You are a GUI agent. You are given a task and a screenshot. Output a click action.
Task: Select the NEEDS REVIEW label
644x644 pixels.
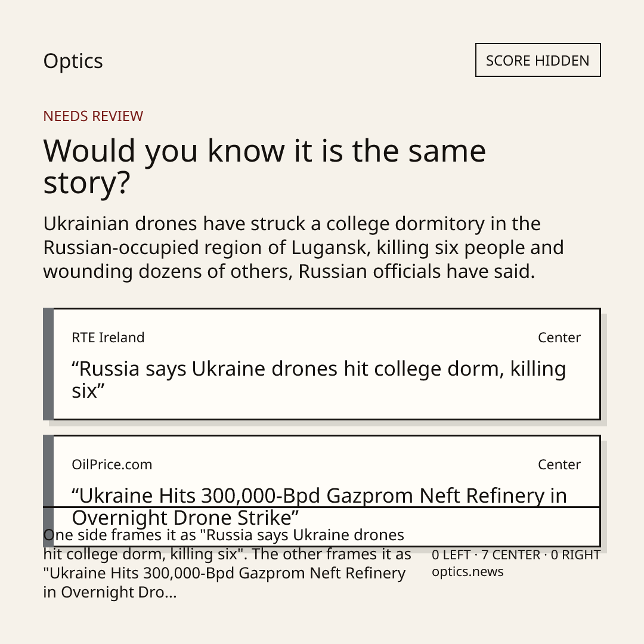coord(93,116)
